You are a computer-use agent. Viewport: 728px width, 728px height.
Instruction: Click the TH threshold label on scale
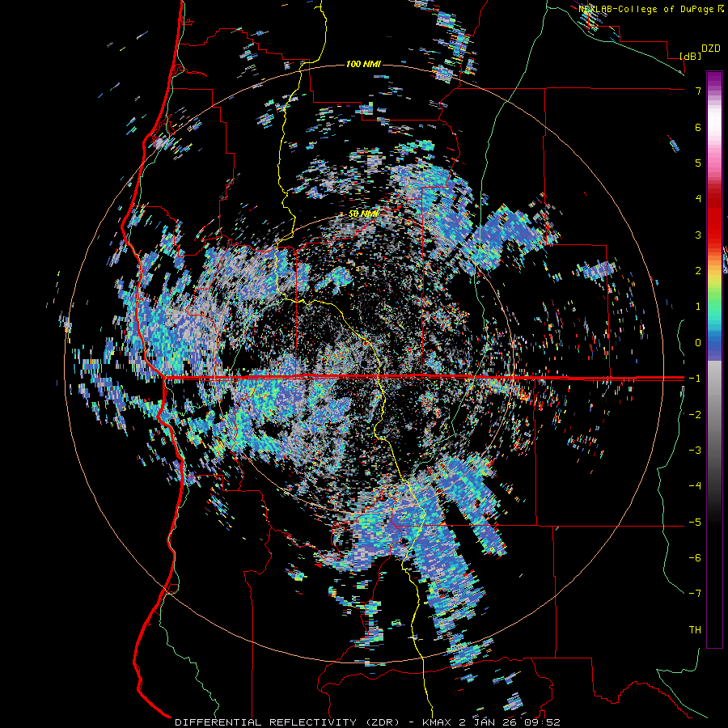coord(695,630)
